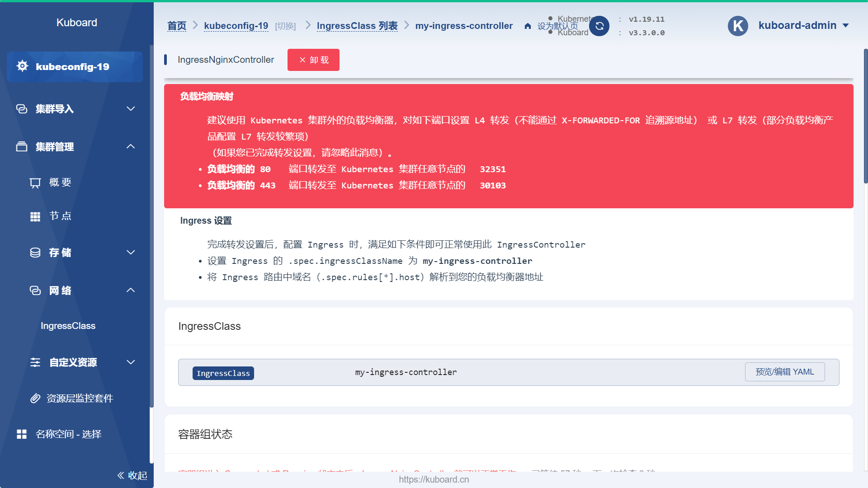
Task: Click the 容器组状态 section heading
Action: pos(205,434)
